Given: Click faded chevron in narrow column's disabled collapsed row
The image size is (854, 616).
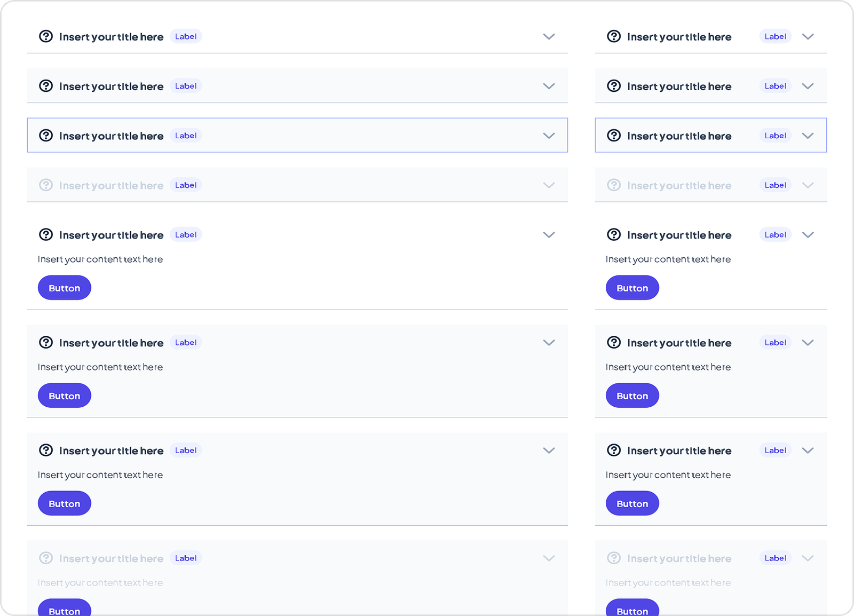Looking at the screenshot, I should tap(808, 186).
